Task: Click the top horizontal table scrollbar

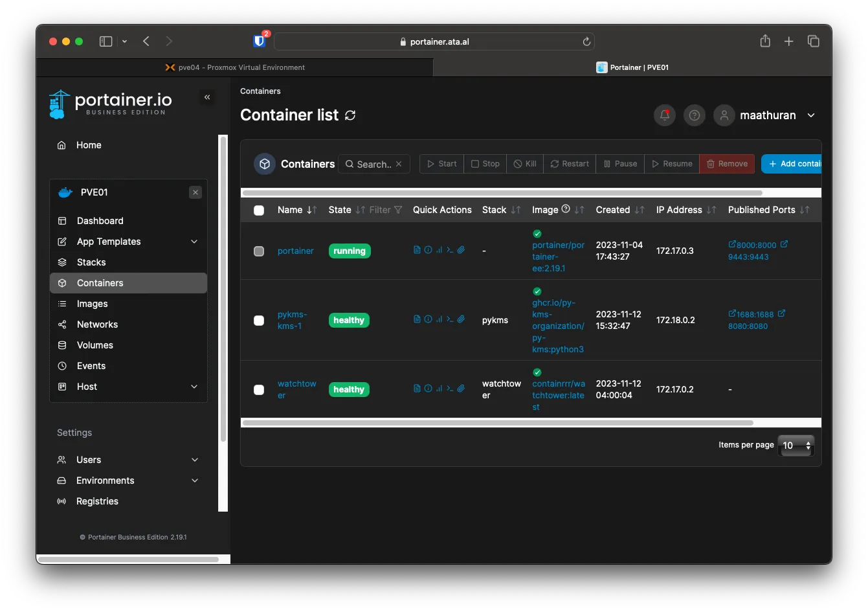Action: [x=502, y=192]
